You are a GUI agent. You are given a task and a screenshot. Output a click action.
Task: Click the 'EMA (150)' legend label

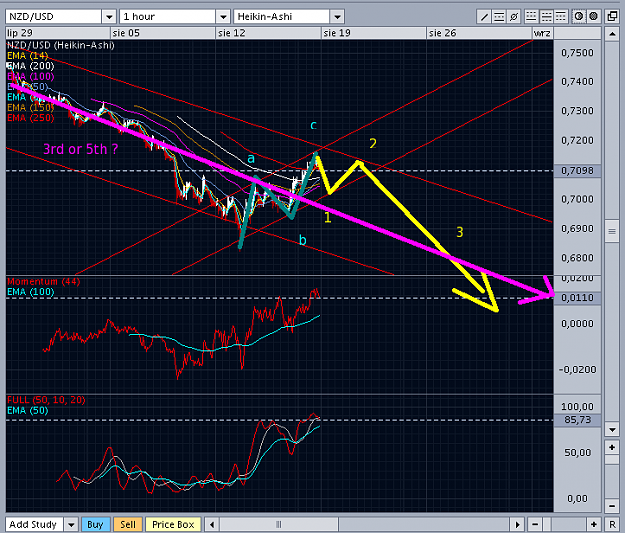tap(30, 107)
